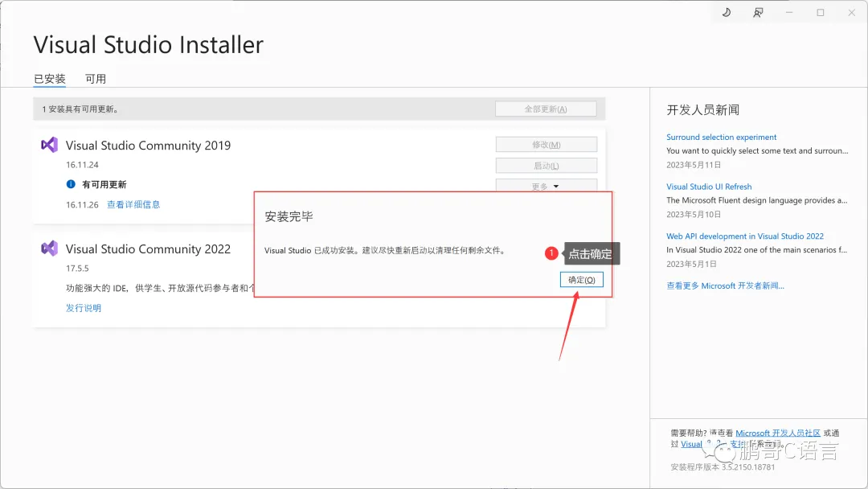The image size is (868, 489).
Task: Switch to the 可用 tab
Action: [x=95, y=79]
